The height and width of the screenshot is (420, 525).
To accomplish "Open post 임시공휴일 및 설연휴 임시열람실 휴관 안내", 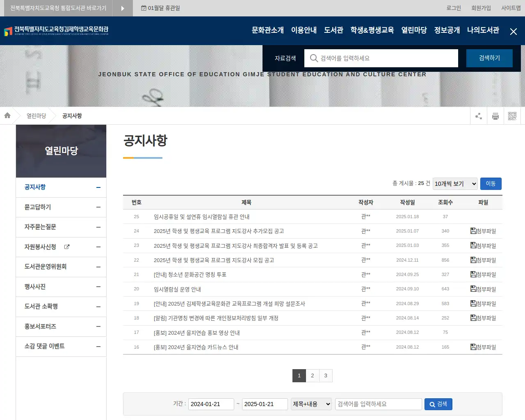I will click(202, 217).
